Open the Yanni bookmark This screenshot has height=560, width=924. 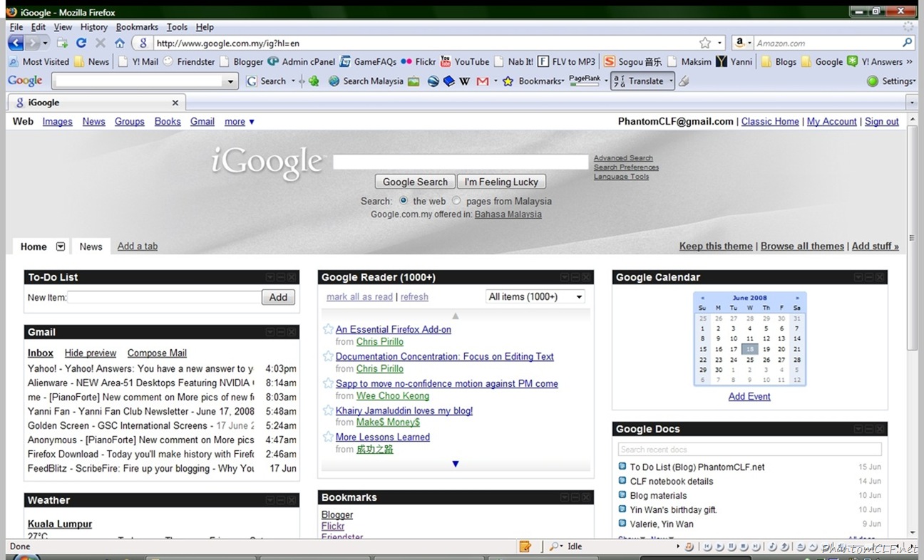tap(734, 61)
